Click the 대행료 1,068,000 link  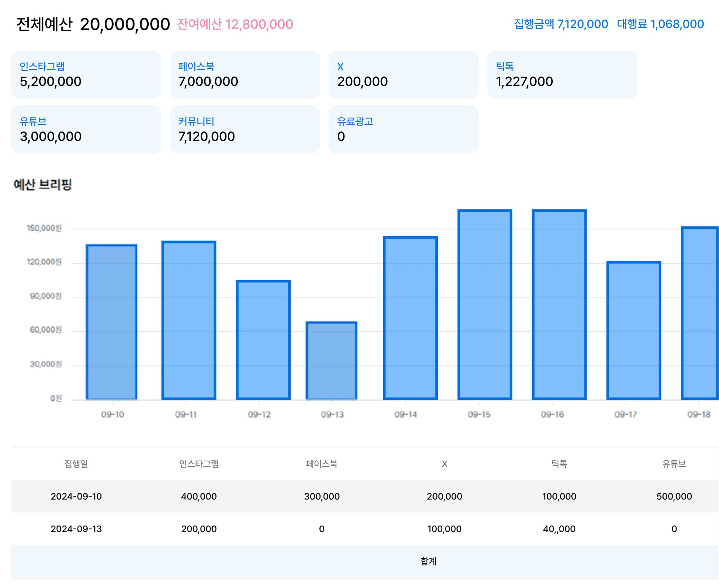click(660, 24)
